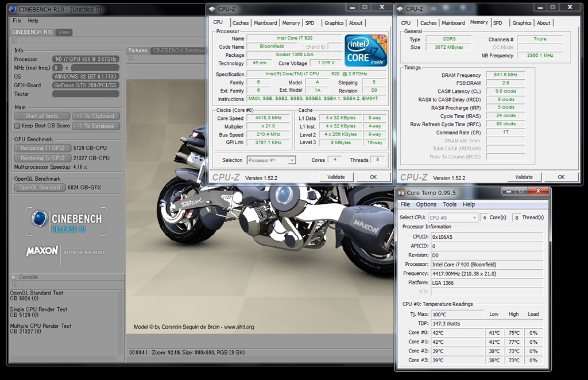Toggle the Console panel checkbox
The height and width of the screenshot is (380, 588).
[14, 277]
